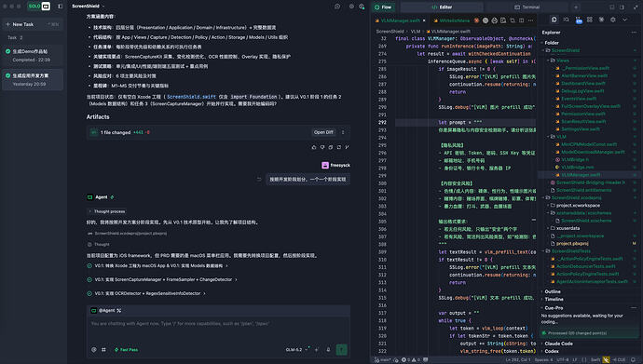Click Ln 292, Col 1 status item
The height and width of the screenshot is (364, 643).
pyautogui.click(x=518, y=360)
